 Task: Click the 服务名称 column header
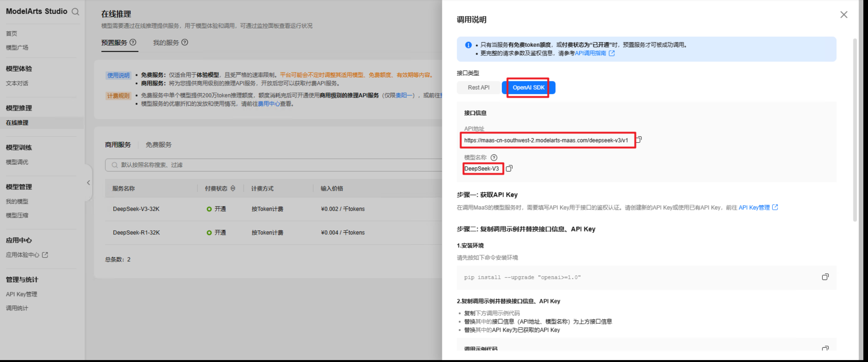[x=124, y=189]
